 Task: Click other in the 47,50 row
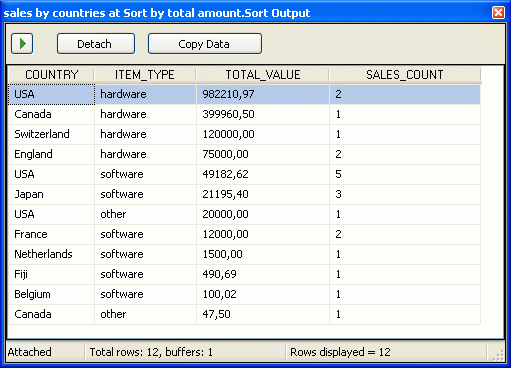point(145,314)
